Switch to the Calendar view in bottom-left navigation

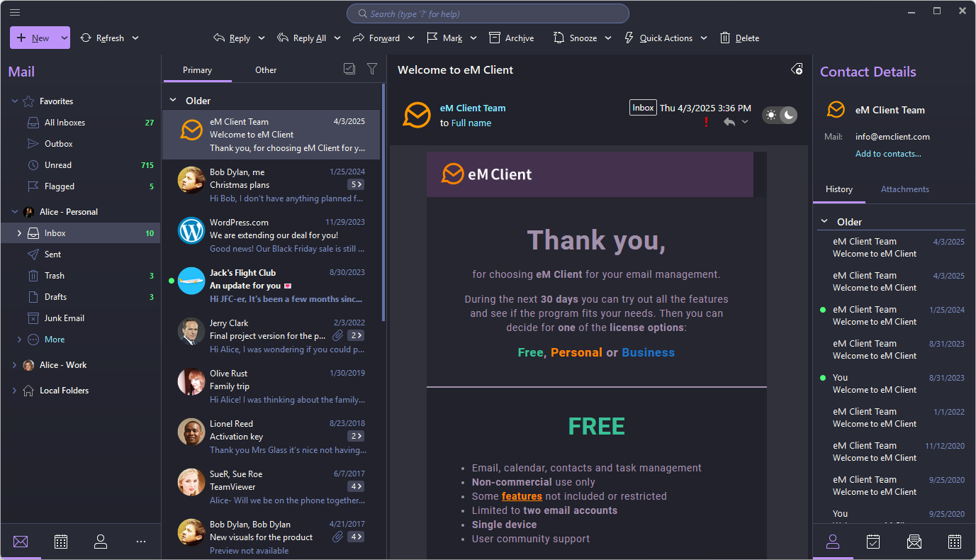[x=61, y=542]
